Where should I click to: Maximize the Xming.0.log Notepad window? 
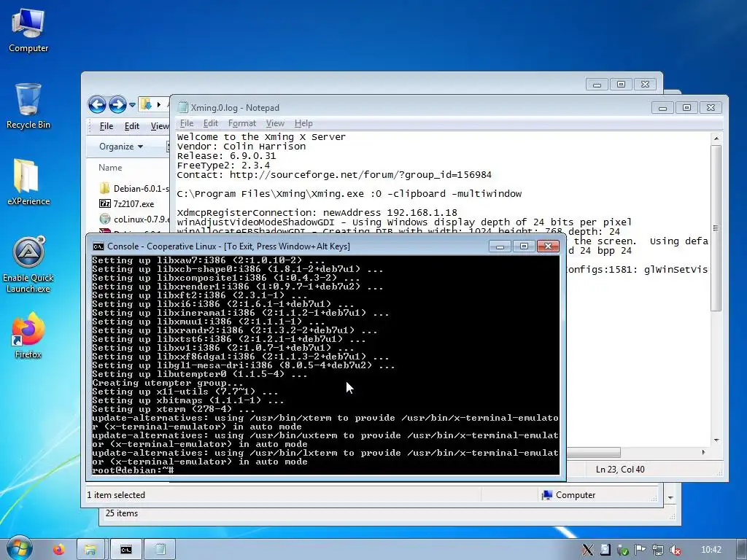(686, 108)
